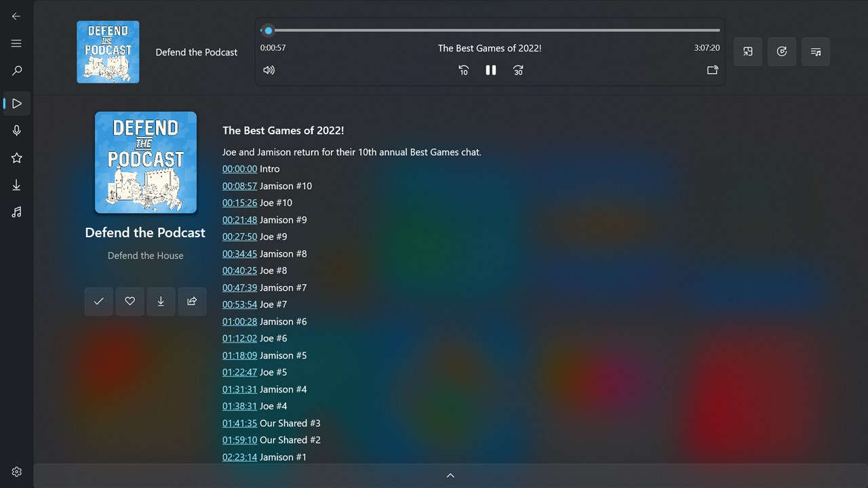Open the search page from sidebar
The width and height of the screenshot is (868, 488).
(x=17, y=70)
